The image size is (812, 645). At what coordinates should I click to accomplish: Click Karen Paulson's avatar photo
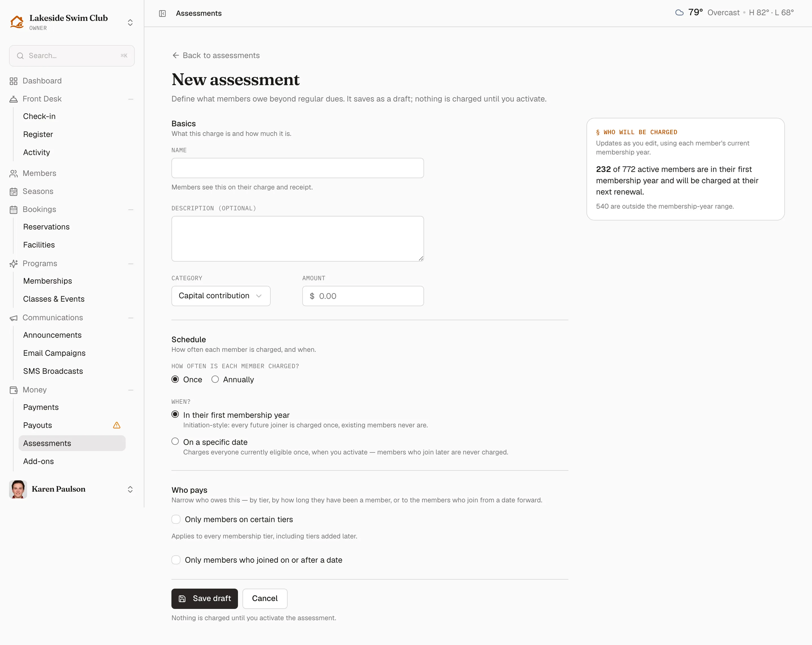click(18, 489)
